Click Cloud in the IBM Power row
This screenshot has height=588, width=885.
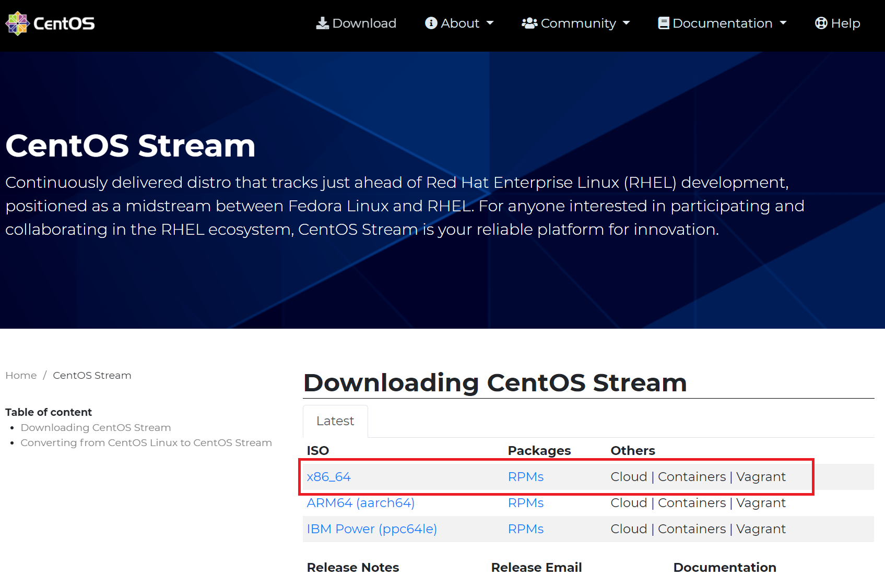629,529
